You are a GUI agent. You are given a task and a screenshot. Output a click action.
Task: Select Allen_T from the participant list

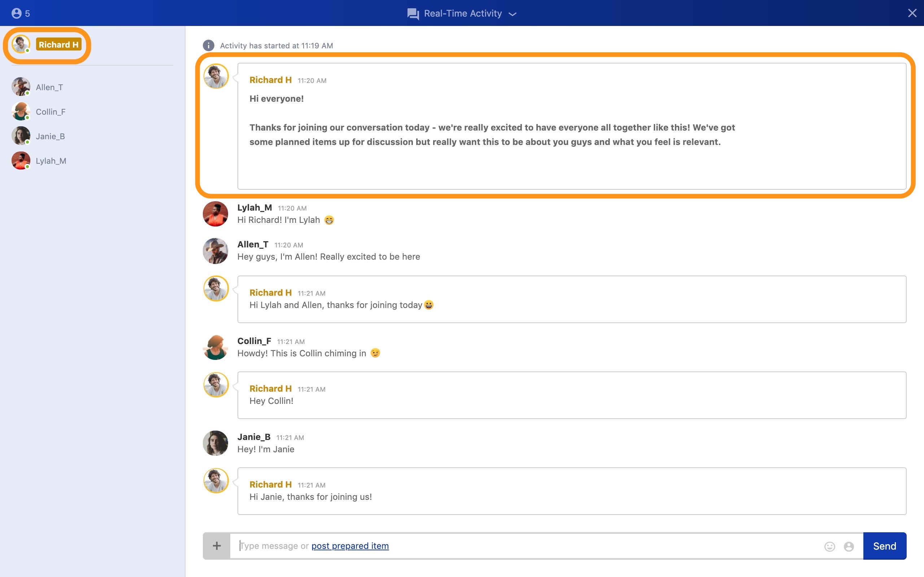[x=49, y=87]
